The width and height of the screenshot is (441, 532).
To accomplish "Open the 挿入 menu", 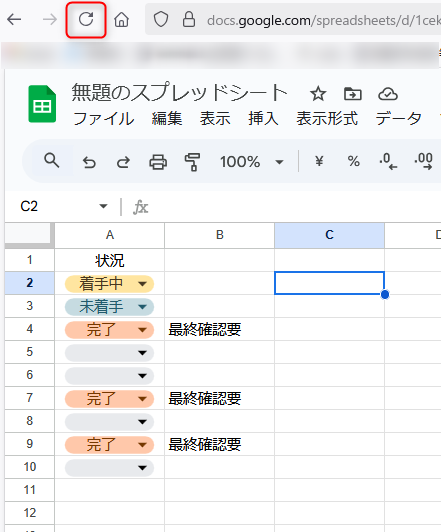I will [263, 119].
